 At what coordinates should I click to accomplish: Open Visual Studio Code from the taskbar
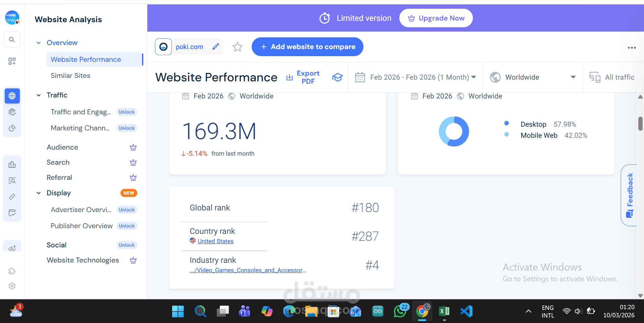click(466, 311)
